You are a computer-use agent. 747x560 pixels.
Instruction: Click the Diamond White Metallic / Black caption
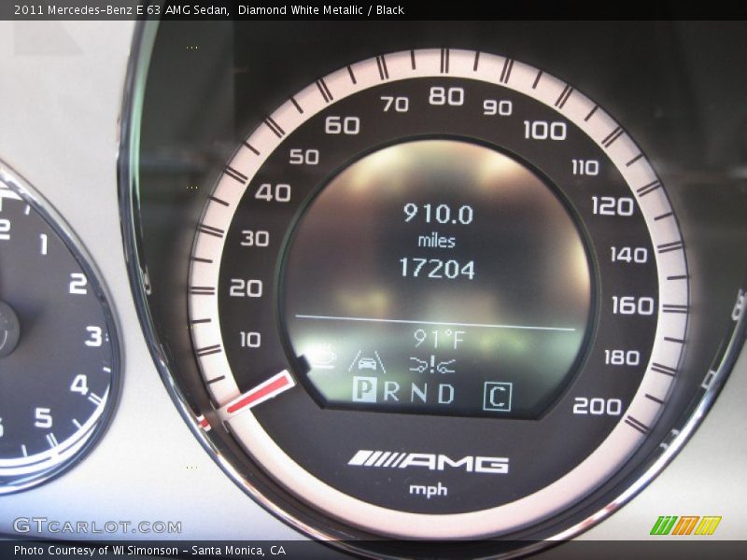point(321,10)
